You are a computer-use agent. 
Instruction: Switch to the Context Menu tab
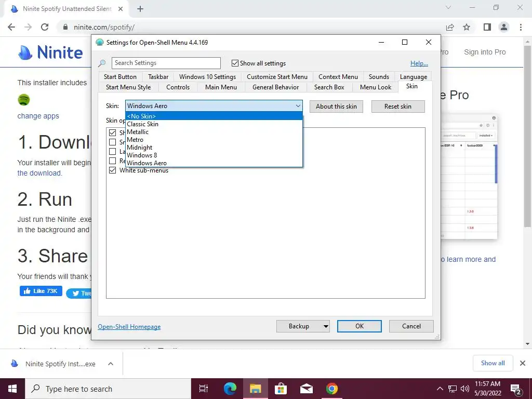click(x=338, y=77)
